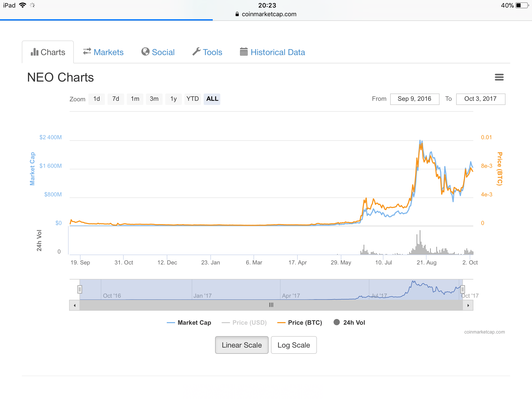Viewport: 532px width, 399px height.
Task: Select the ALL zoom range
Action: (x=212, y=99)
